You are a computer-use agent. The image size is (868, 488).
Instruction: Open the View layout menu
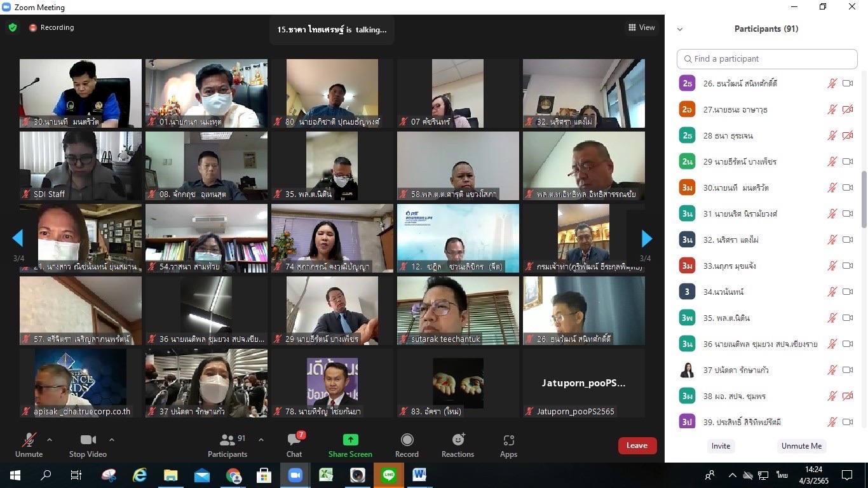[641, 28]
